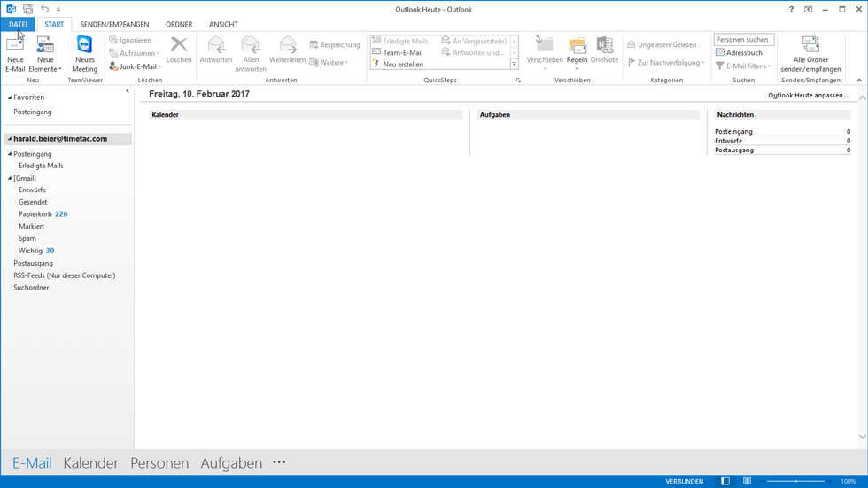Click the Ignorieren icon

[113, 40]
